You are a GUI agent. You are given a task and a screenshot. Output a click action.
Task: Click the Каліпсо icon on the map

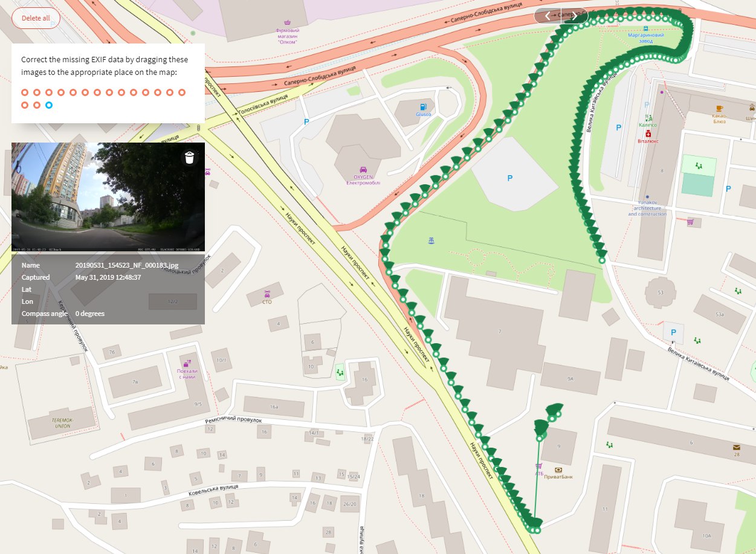tap(648, 117)
